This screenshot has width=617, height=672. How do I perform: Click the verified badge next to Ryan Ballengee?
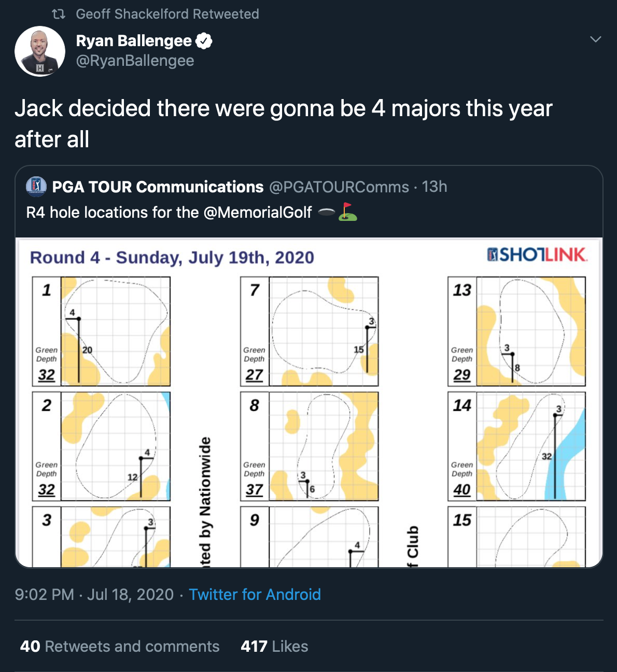pos(204,40)
